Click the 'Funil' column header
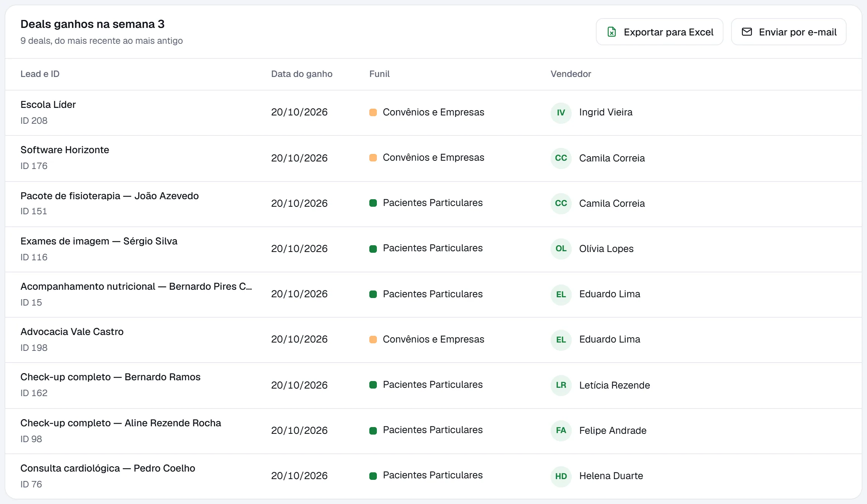The image size is (867, 504). [x=380, y=74]
